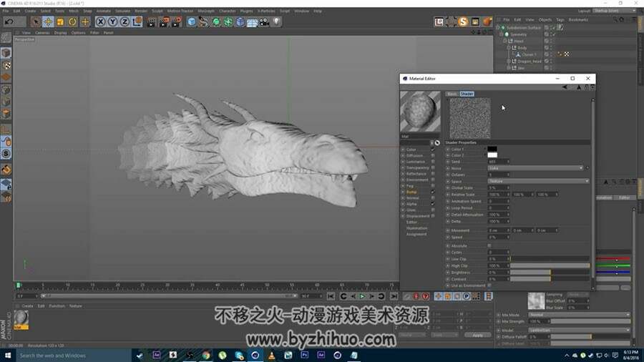Click the Cube primitive icon

[x=191, y=22]
